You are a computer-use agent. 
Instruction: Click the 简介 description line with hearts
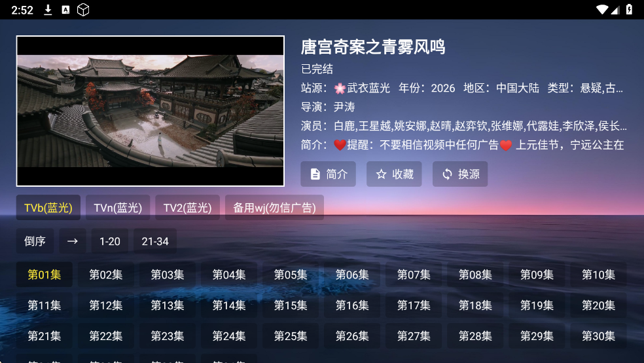[x=463, y=145]
